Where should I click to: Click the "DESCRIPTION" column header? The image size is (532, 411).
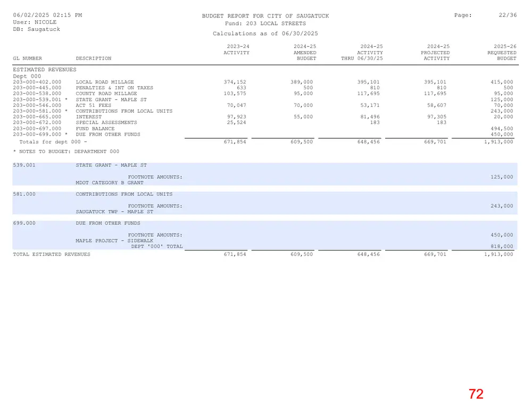click(94, 58)
